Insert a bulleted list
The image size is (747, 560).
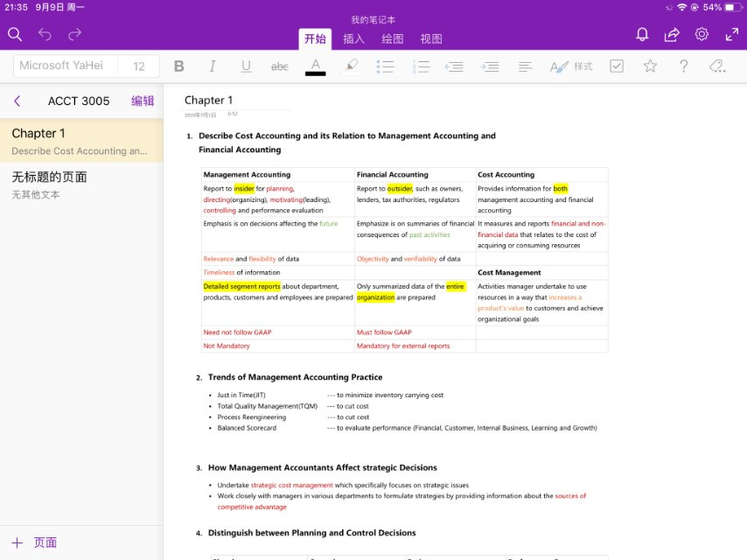click(386, 66)
